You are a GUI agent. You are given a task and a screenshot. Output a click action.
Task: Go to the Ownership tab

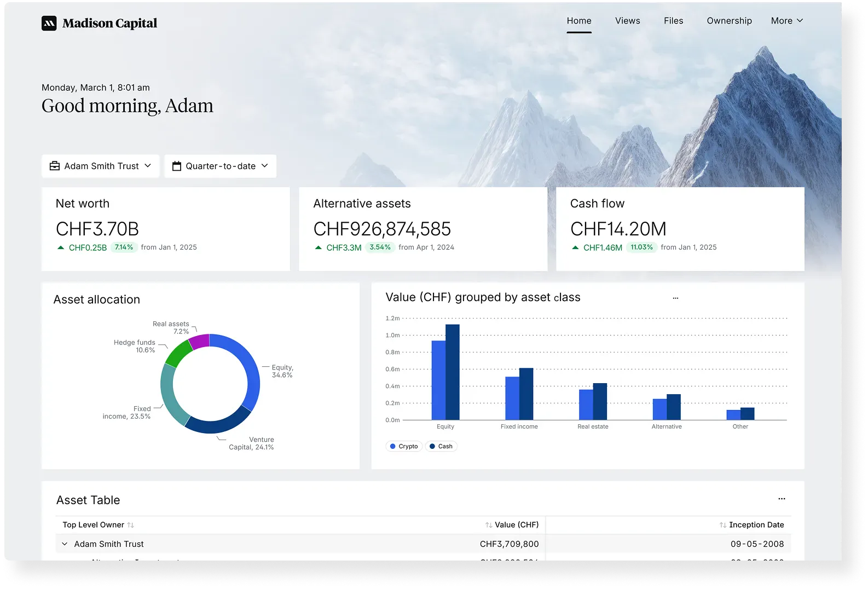tap(729, 21)
